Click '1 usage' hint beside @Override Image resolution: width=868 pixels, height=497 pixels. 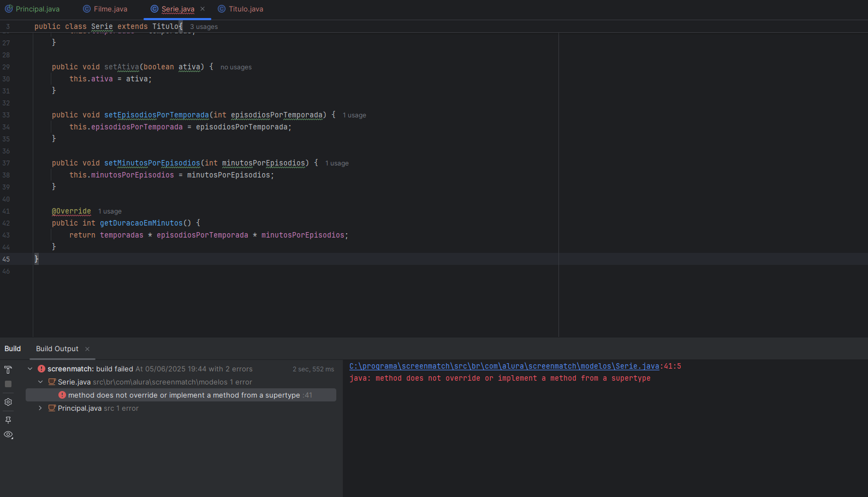pyautogui.click(x=110, y=211)
